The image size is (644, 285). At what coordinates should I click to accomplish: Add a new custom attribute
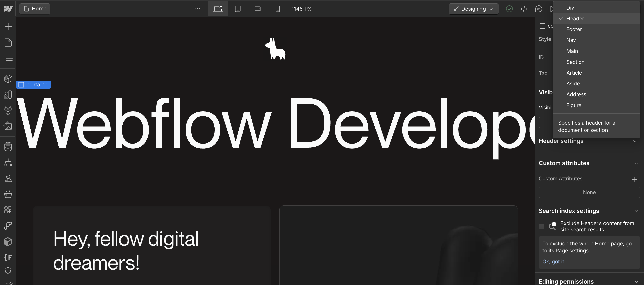(635, 179)
